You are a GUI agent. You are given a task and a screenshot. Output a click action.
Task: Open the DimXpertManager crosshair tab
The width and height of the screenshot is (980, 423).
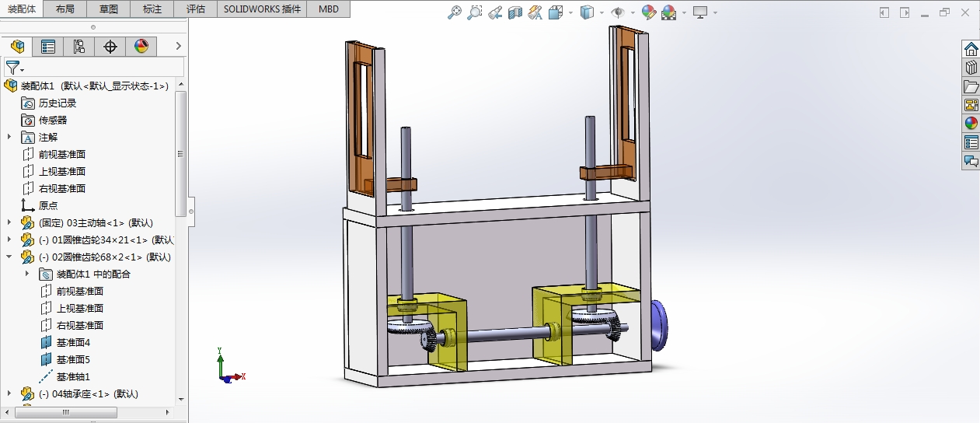click(110, 47)
